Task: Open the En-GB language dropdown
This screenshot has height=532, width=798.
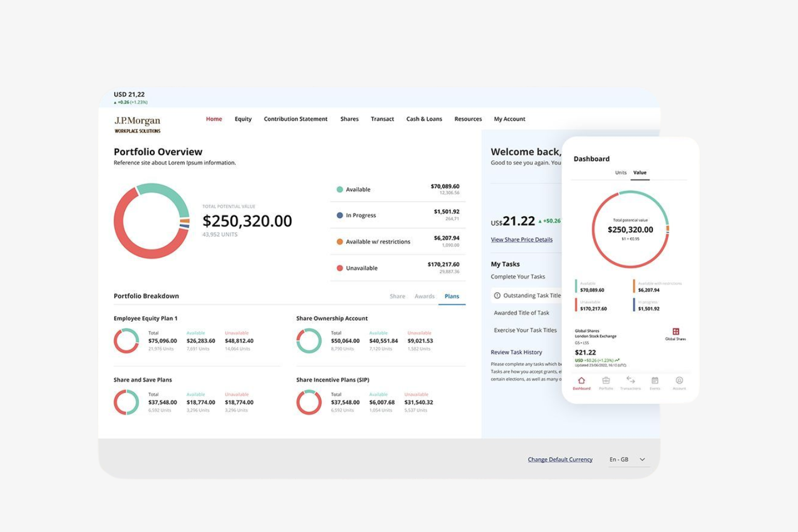Action: [629, 459]
